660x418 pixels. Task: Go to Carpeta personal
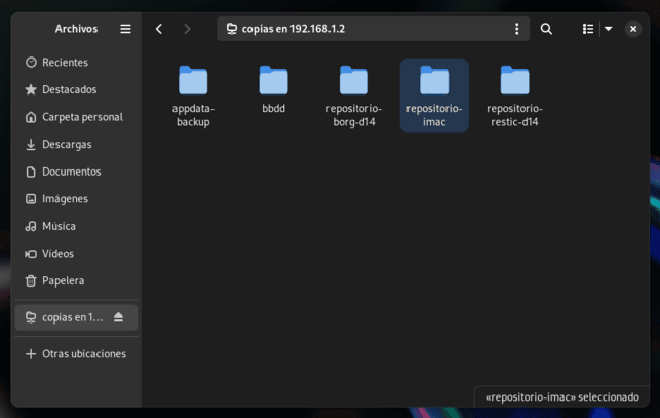76,117
